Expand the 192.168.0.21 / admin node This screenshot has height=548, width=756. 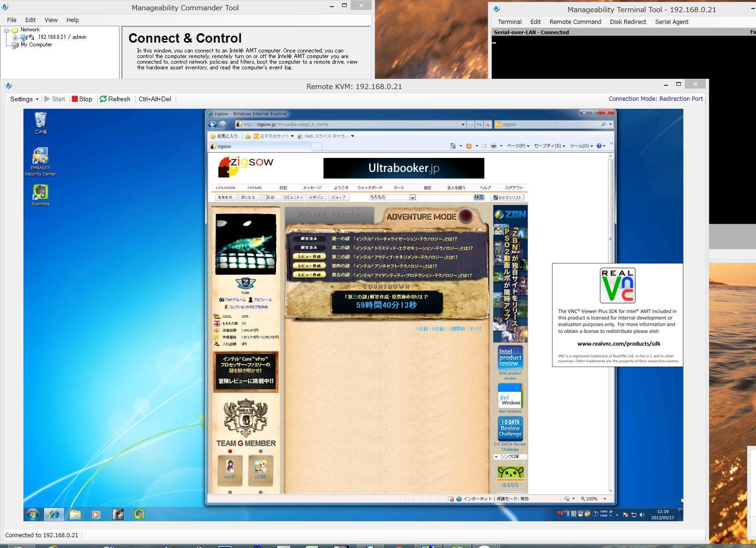(x=15, y=38)
